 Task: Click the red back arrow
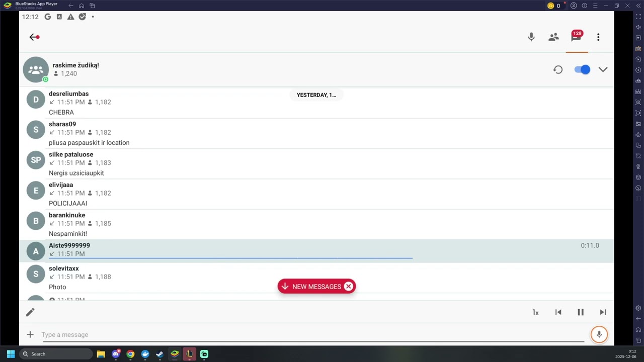click(x=34, y=37)
